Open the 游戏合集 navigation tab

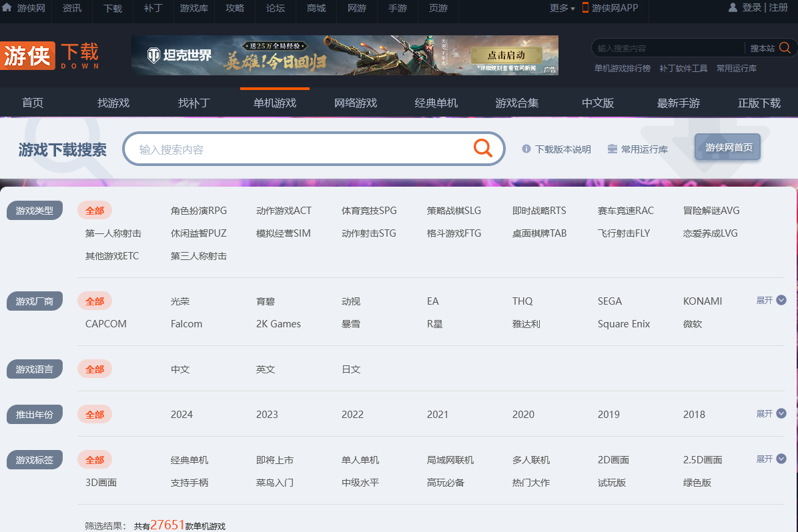click(516, 103)
